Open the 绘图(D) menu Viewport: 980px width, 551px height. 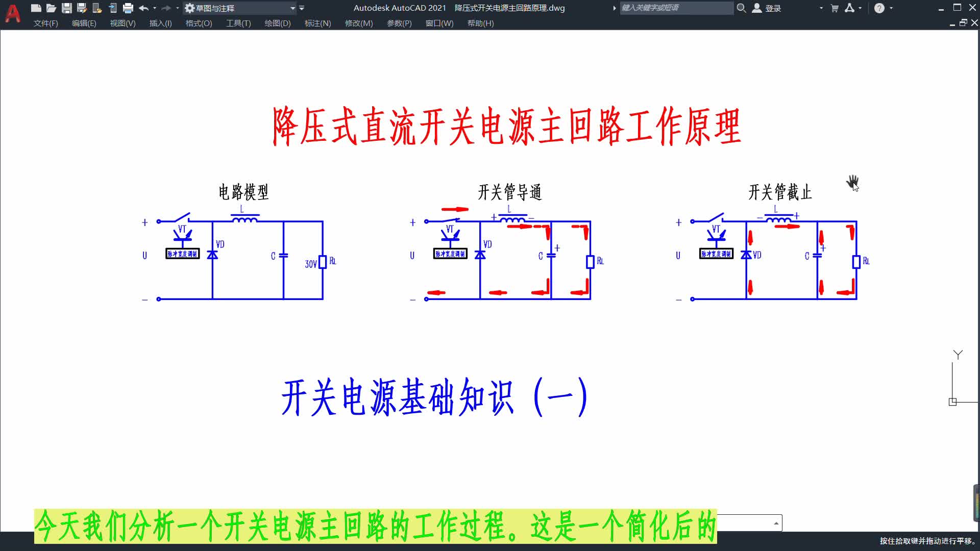(277, 23)
